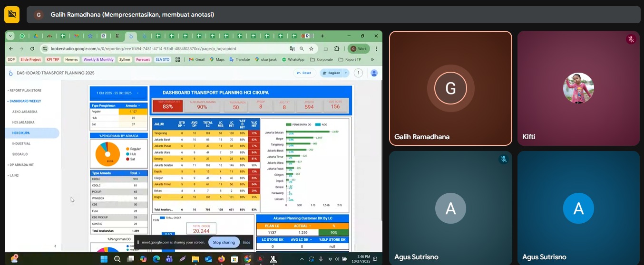Reload the Looker Studio page
Screen dimensions: 644x265
coord(32,48)
